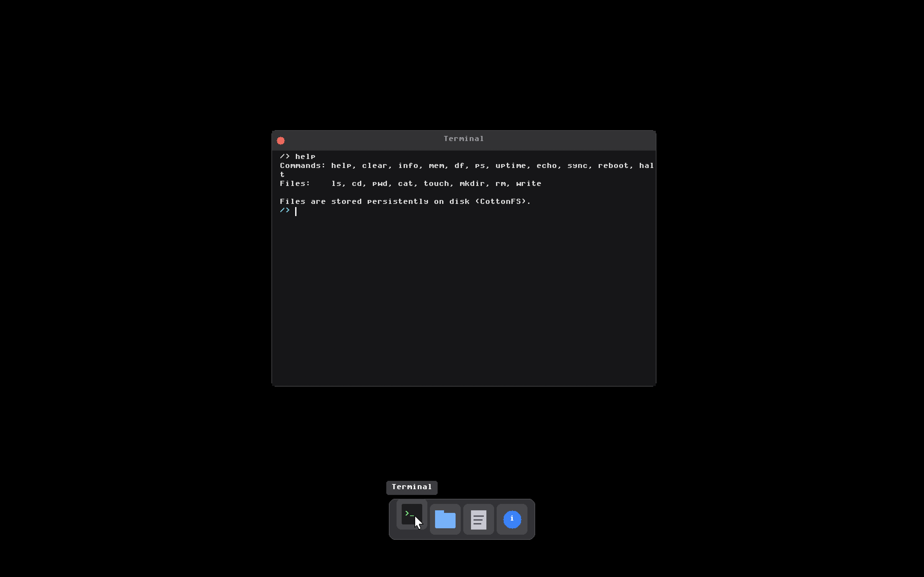Close the Terminal with the red circle
Screen dimensions: 924x577
pyautogui.click(x=281, y=140)
